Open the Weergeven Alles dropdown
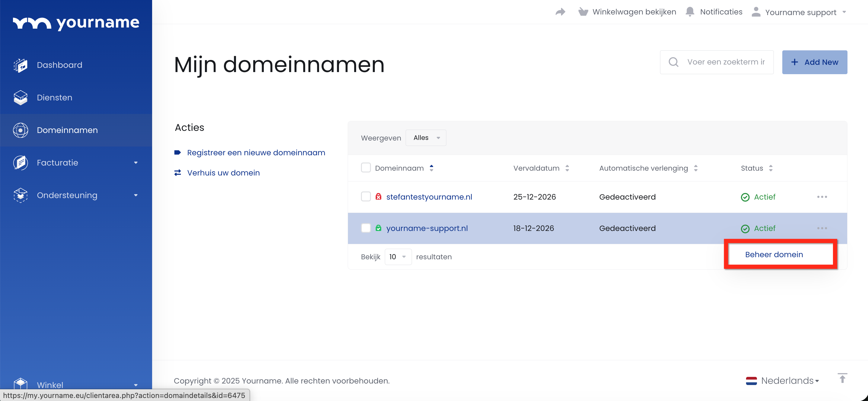Screen dimensions: 868x401 [426, 138]
